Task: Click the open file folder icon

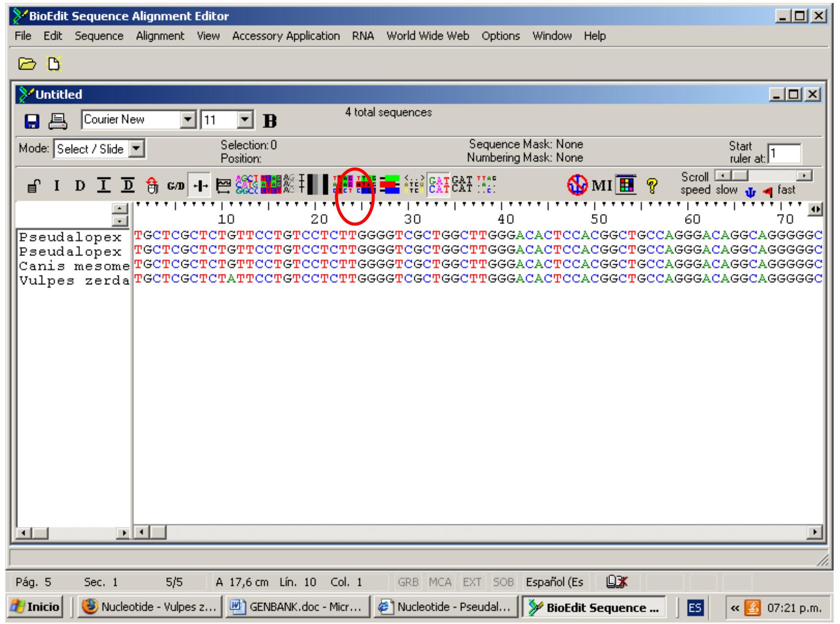Action: 27,64
